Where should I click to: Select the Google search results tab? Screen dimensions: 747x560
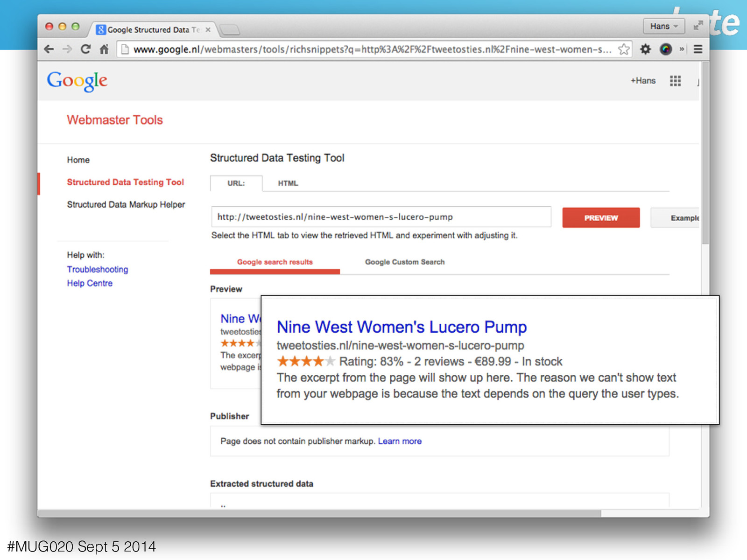pyautogui.click(x=275, y=262)
